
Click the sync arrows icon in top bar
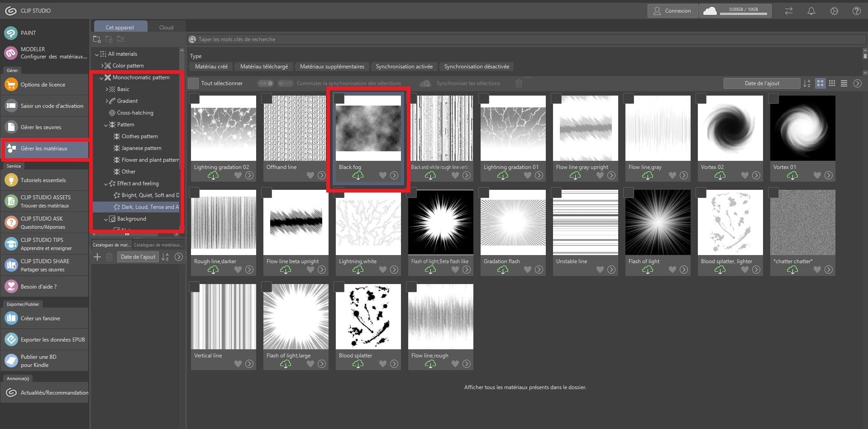click(789, 11)
